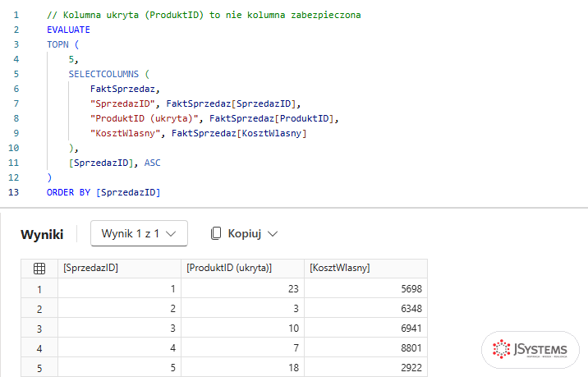
Task: Click the copy icon beside Kopiuj
Action: (x=216, y=233)
